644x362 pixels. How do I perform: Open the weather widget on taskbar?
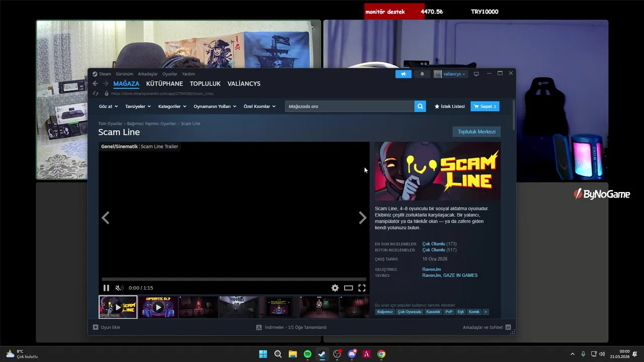point(22,354)
